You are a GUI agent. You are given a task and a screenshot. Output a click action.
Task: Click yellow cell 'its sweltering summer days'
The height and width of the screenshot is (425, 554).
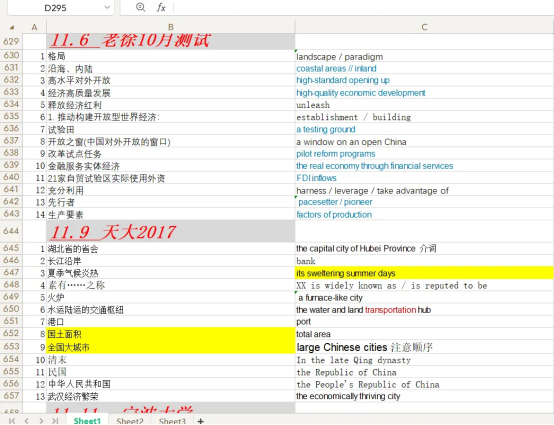click(x=424, y=273)
